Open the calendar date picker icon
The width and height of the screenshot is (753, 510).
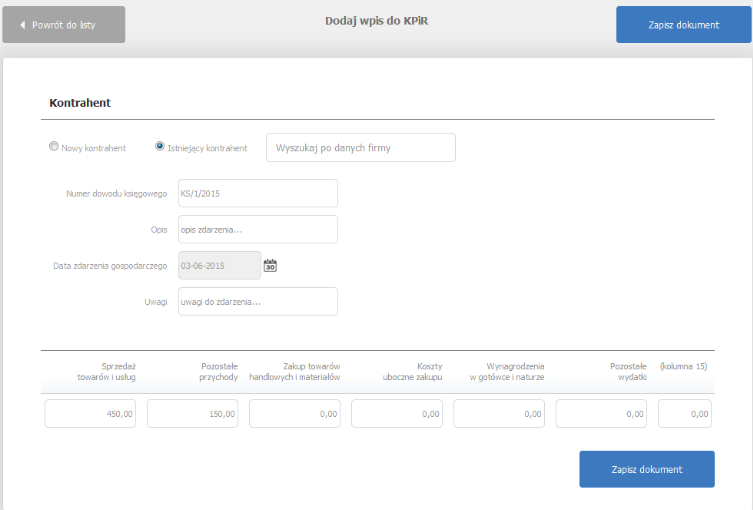tap(270, 265)
